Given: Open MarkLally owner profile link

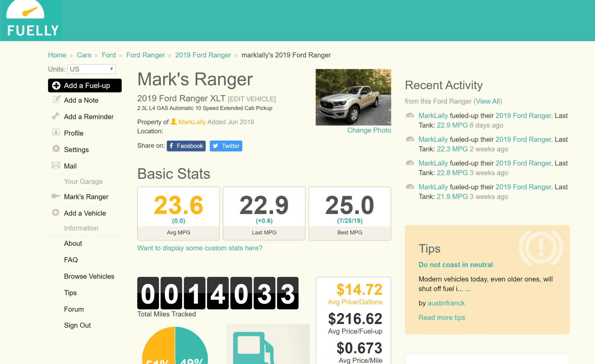Looking at the screenshot, I should tap(192, 122).
